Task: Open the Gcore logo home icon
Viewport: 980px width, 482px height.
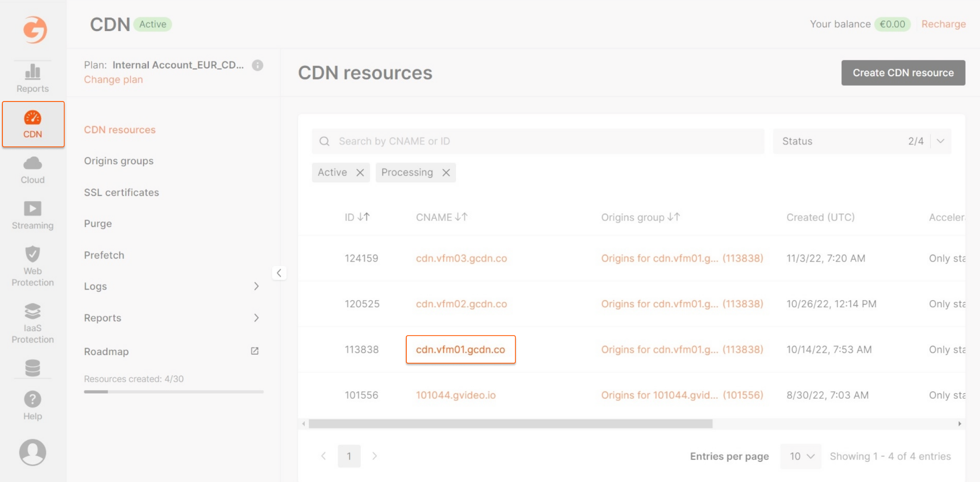Action: coord(33,30)
